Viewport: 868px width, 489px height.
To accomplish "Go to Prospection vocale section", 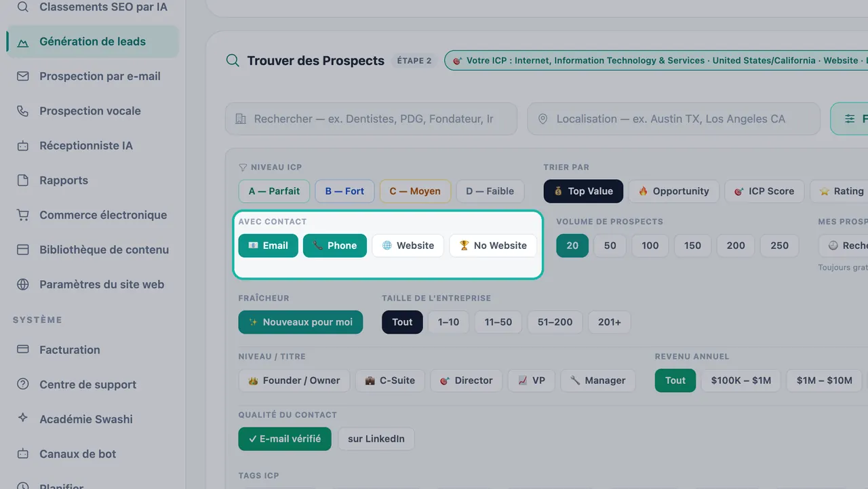I will point(92,111).
